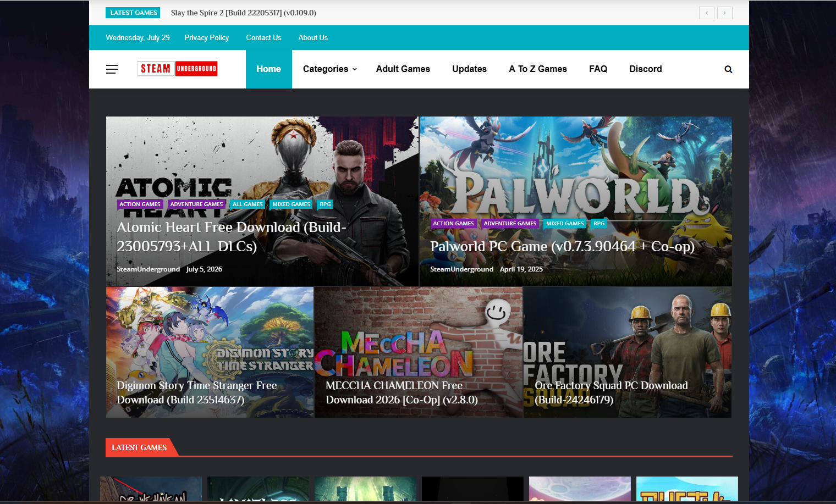
Task: Select Adventure Games tag on Atomic Heart
Action: [x=196, y=204]
